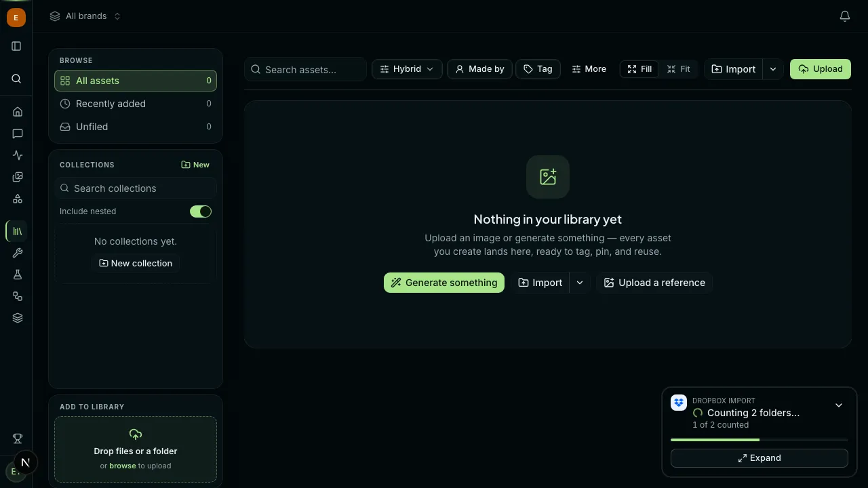Open search from the left rail

pyautogui.click(x=17, y=79)
